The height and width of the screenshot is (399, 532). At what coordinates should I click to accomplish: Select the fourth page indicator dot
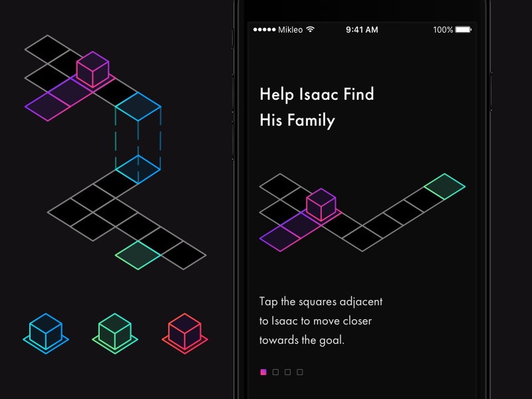[299, 372]
